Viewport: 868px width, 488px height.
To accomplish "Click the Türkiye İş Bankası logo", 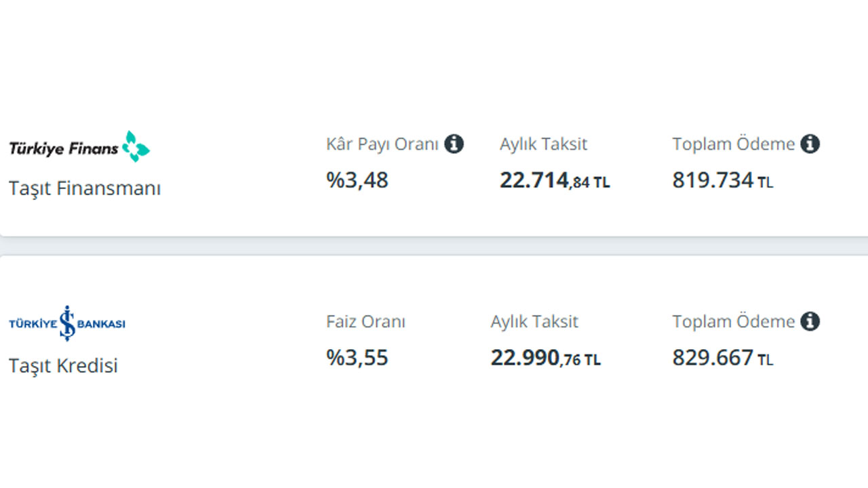I will [67, 323].
